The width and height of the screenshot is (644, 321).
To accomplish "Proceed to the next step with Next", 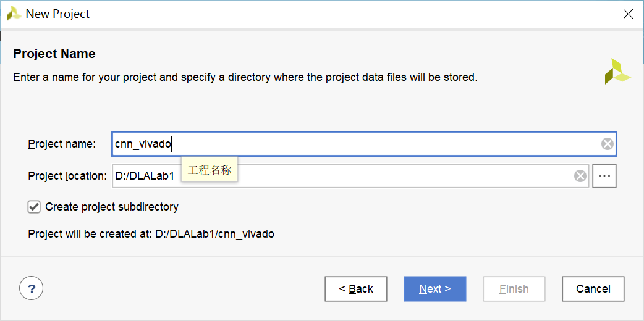I will tap(434, 289).
